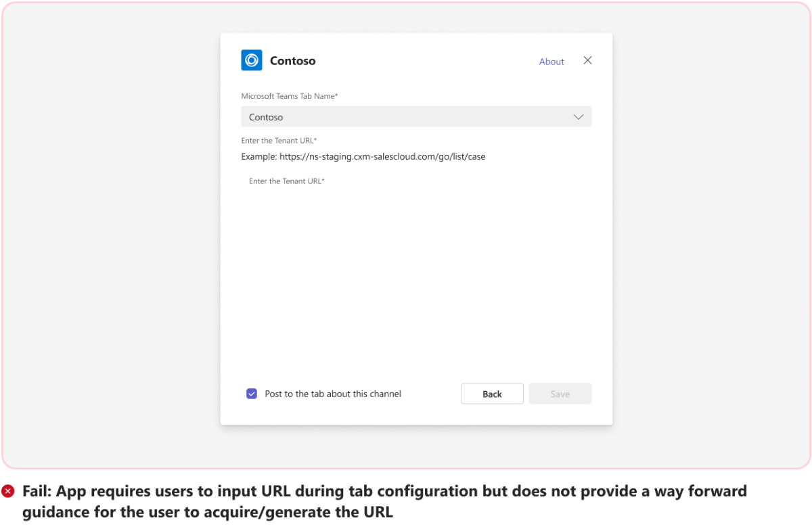The width and height of the screenshot is (812, 529).
Task: Click the bold Contoso dialog title
Action: coord(292,61)
